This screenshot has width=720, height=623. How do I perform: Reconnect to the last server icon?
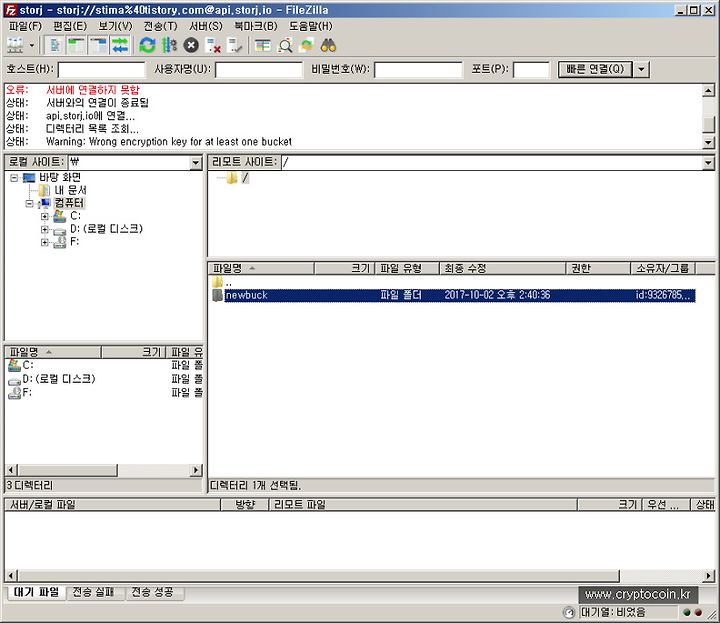click(x=235, y=45)
